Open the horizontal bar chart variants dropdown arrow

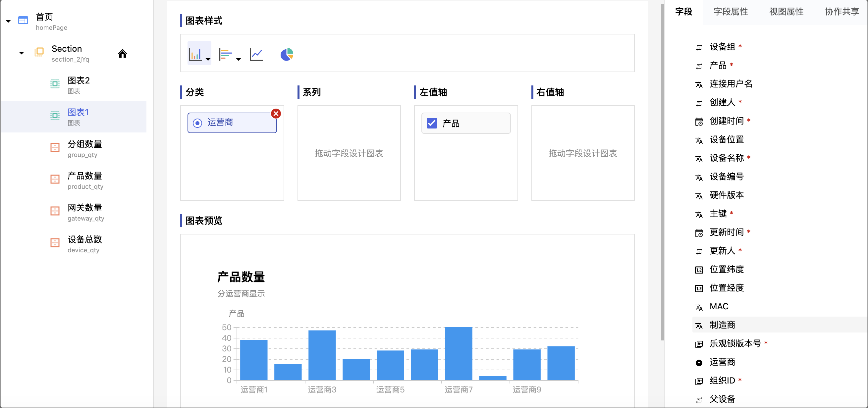coord(239,59)
